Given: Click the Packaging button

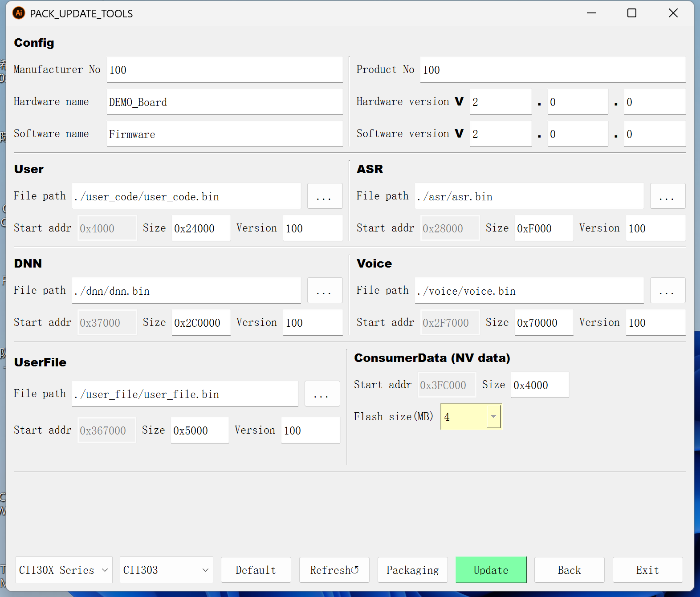Looking at the screenshot, I should (412, 570).
